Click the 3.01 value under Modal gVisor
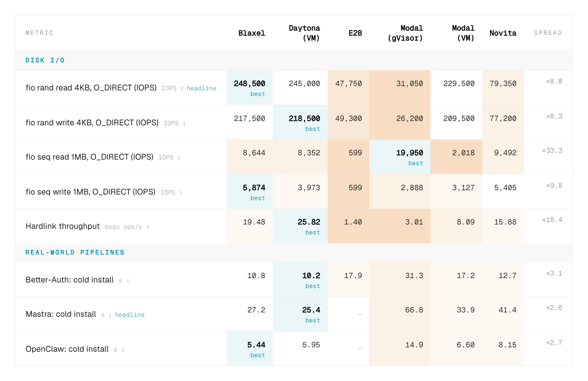 [414, 222]
